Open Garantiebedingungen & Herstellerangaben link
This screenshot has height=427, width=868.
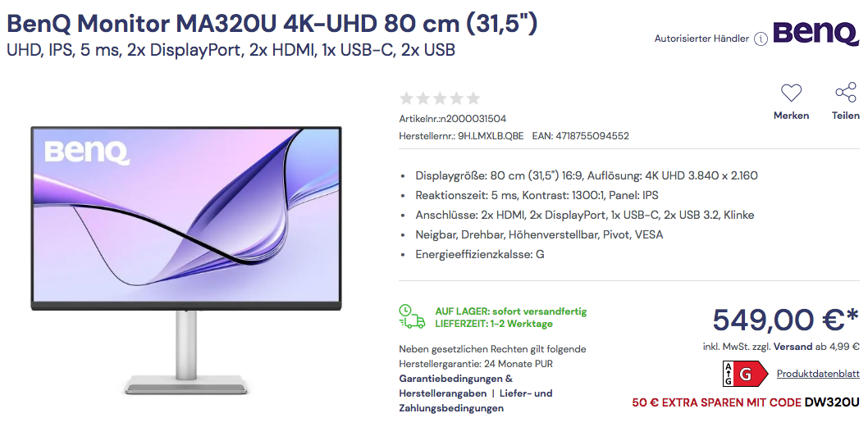click(x=455, y=386)
